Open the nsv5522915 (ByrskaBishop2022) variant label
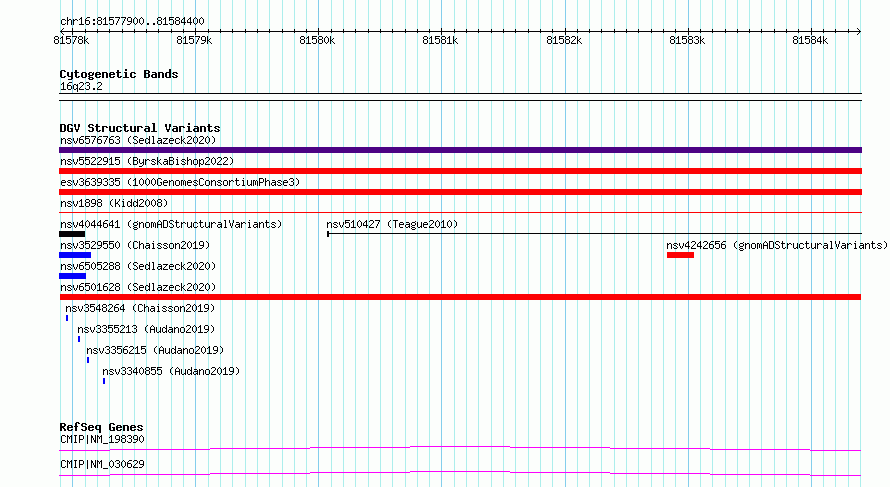Screen dimensions: 890x487 pos(147,161)
